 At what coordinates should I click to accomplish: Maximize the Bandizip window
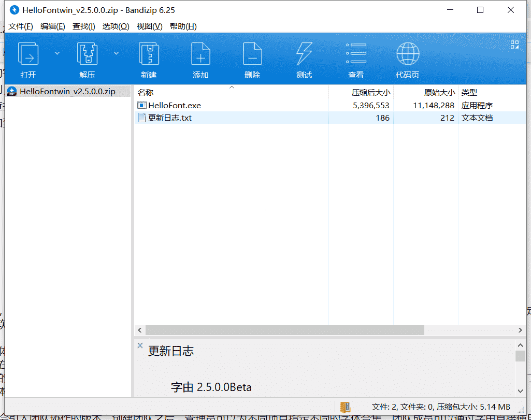(x=480, y=10)
